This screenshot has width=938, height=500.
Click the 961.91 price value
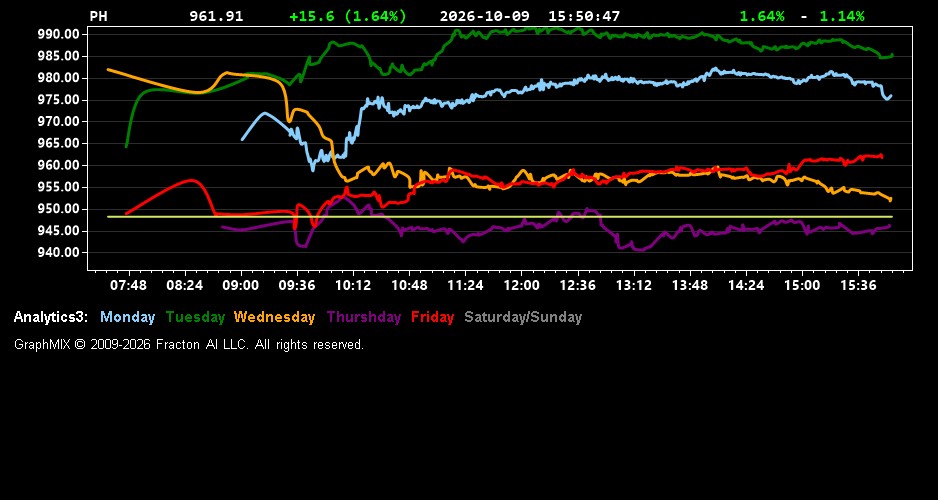pos(217,17)
